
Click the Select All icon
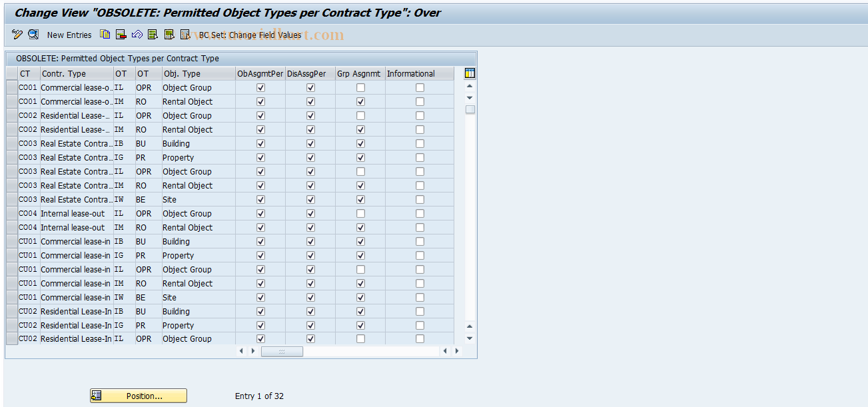153,35
